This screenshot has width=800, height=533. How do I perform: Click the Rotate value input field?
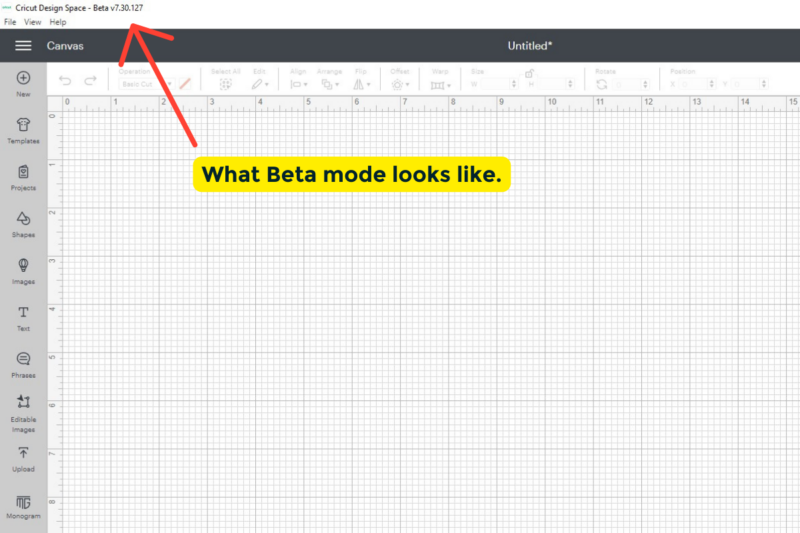(631, 84)
